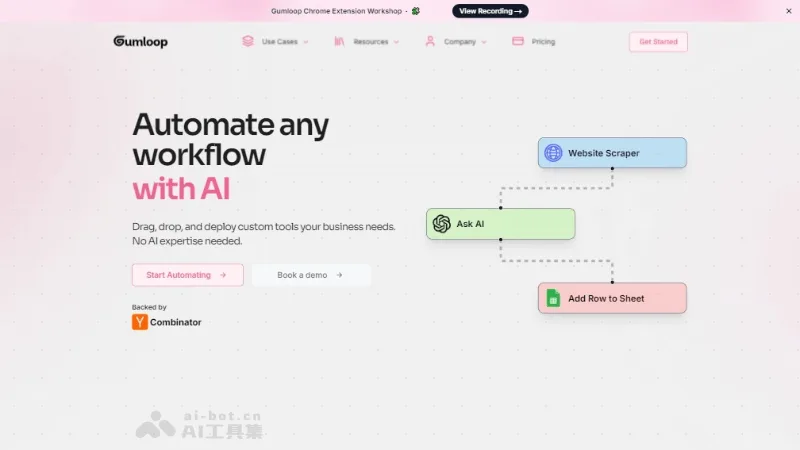Click the Google Sheets icon on Add Row node
Image resolution: width=800 pixels, height=450 pixels.
coord(554,298)
